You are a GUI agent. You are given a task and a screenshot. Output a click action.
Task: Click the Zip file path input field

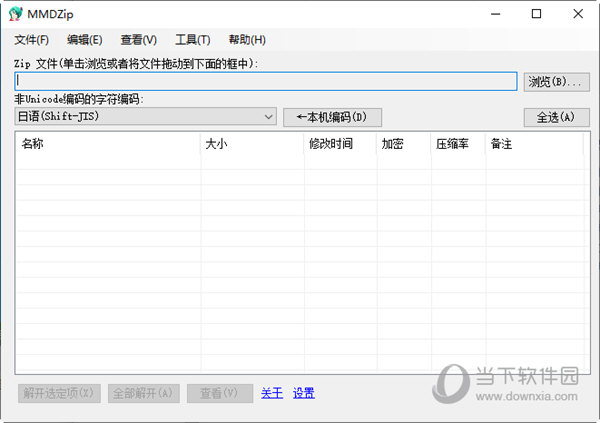pyautogui.click(x=266, y=81)
